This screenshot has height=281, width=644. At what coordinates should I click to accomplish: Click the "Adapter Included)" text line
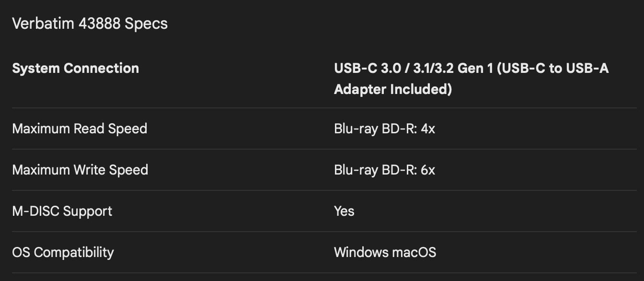click(392, 89)
